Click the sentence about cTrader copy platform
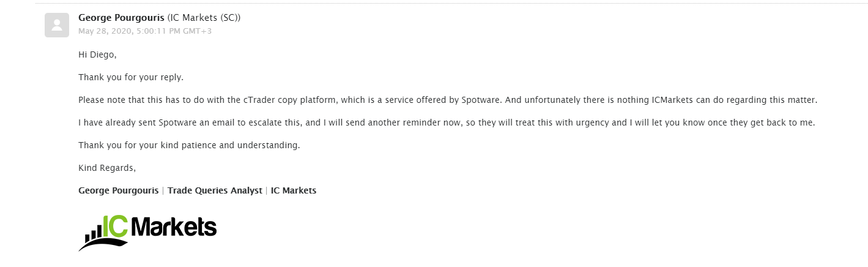This screenshot has height=267, width=868. point(448,100)
